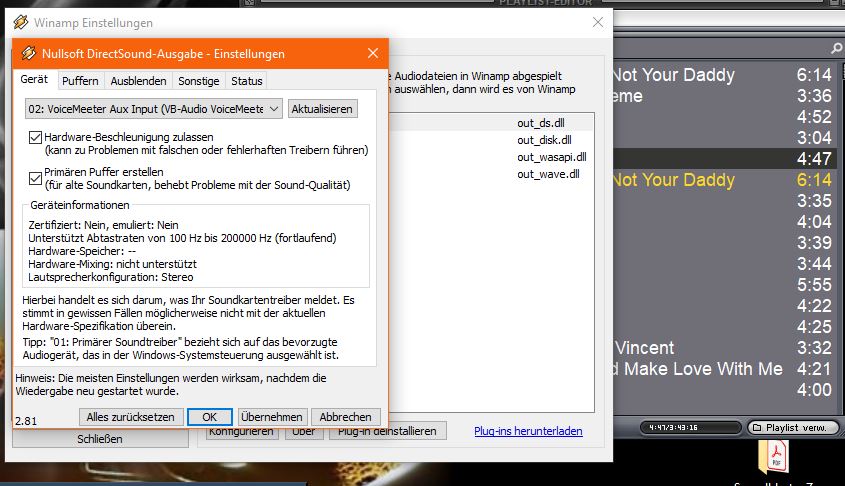Toggle Hardware-Beschleunigung zulassen checkbox
845x486 pixels.
click(36, 137)
